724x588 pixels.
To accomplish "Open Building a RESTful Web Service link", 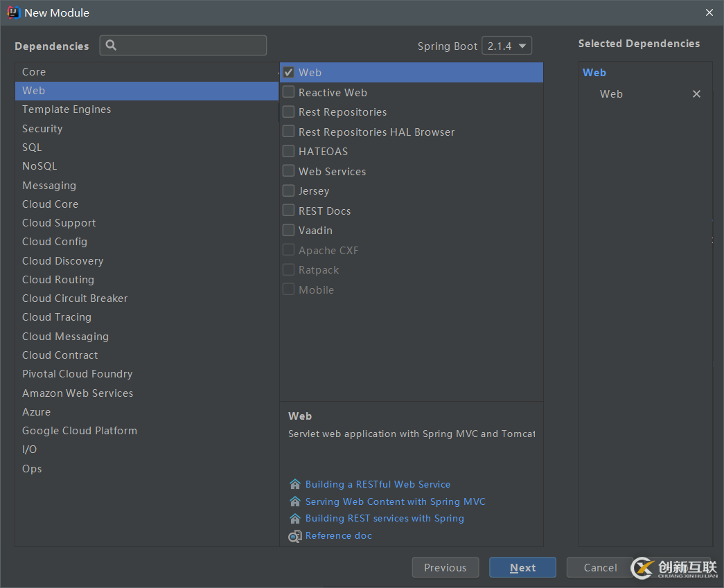I will [378, 485].
